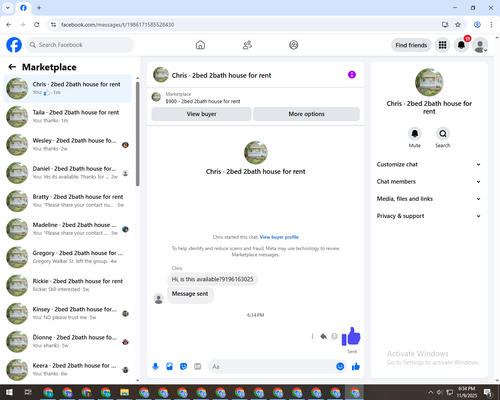Reload the browser page

[x=37, y=25]
